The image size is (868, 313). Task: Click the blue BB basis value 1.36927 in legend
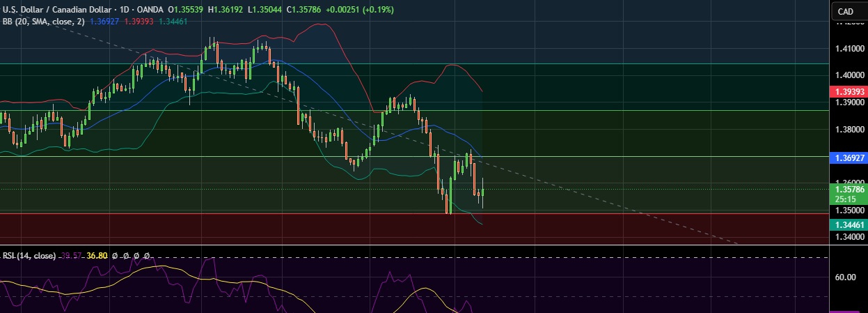pyautogui.click(x=104, y=22)
